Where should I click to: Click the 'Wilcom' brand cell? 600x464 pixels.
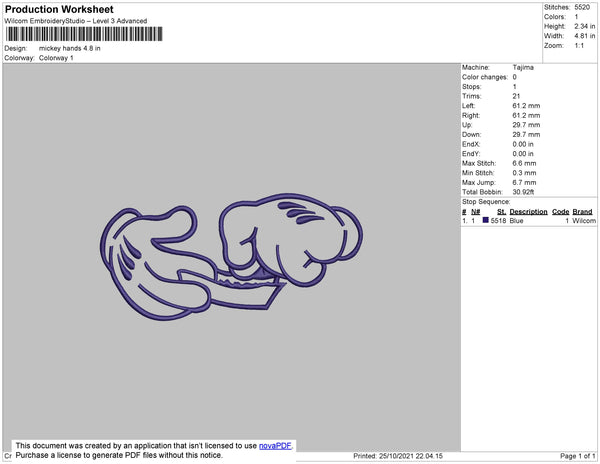(584, 221)
